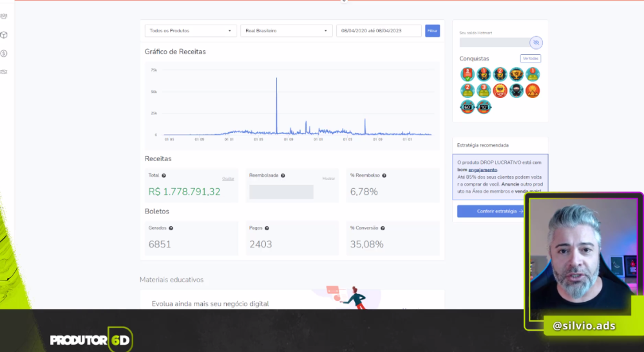
Task: Click the Ver todas achievements button
Action: [x=530, y=59]
